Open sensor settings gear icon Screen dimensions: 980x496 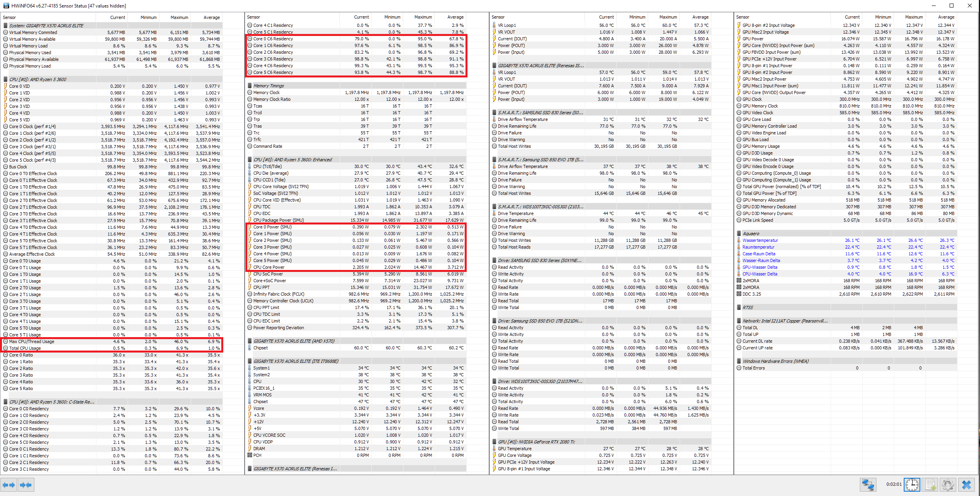pyautogui.click(x=948, y=485)
